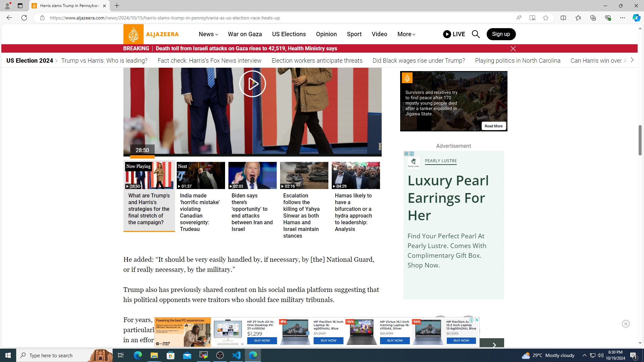Viewport: 644px width, 362px height.
Task: Play the main video
Action: pyautogui.click(x=252, y=84)
